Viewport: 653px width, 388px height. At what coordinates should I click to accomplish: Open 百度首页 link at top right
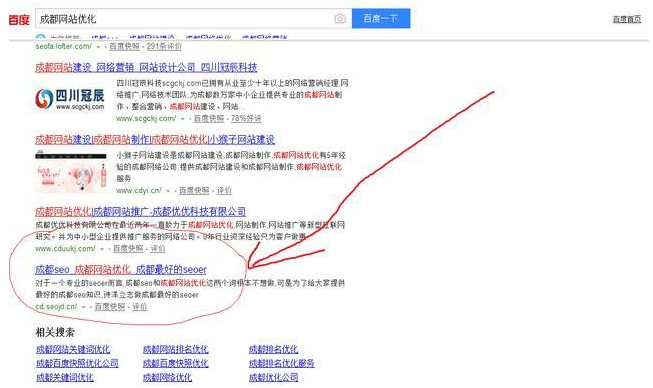coord(627,19)
